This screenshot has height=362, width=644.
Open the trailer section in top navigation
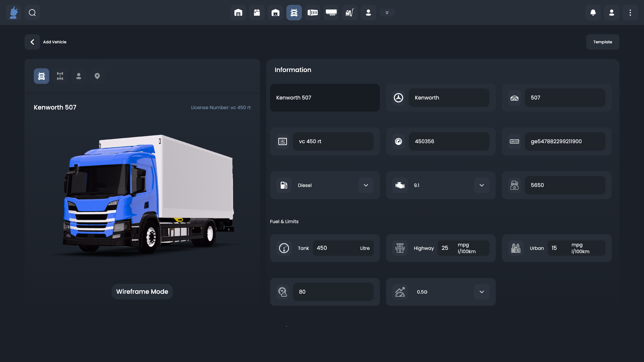[x=331, y=12]
